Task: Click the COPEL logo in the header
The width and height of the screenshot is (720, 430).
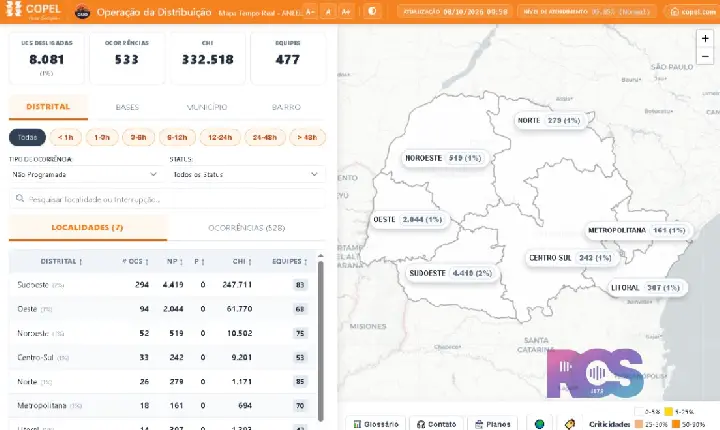Action: pos(33,11)
